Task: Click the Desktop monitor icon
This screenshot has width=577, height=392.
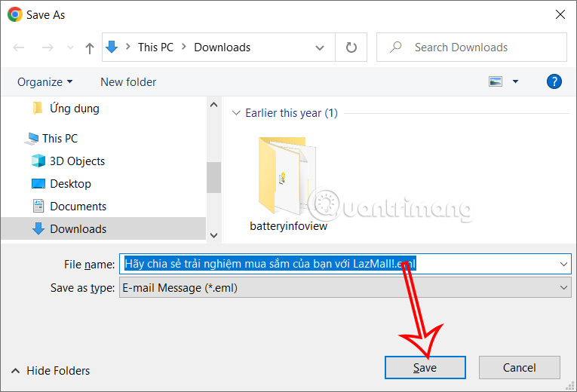Action: (x=38, y=183)
